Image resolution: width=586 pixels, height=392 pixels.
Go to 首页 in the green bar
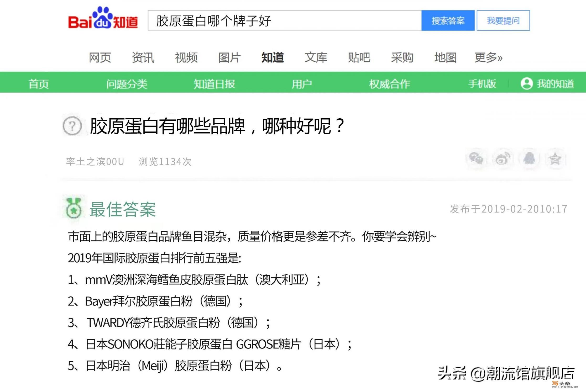[39, 84]
